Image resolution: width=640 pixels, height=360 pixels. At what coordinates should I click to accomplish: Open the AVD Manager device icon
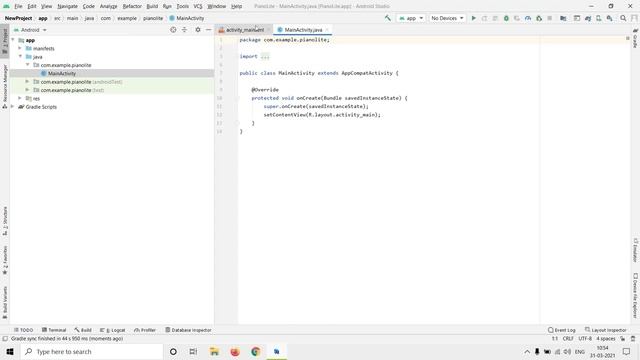[x=598, y=18]
